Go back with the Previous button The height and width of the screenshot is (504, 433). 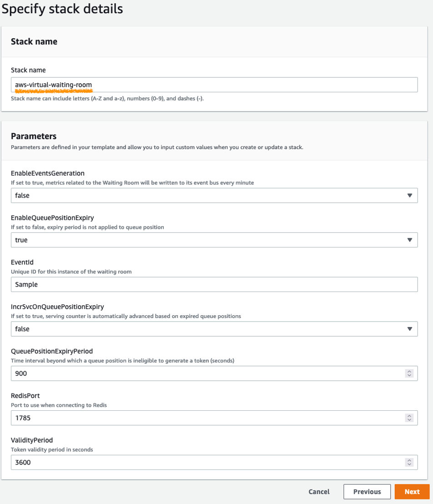(x=367, y=492)
